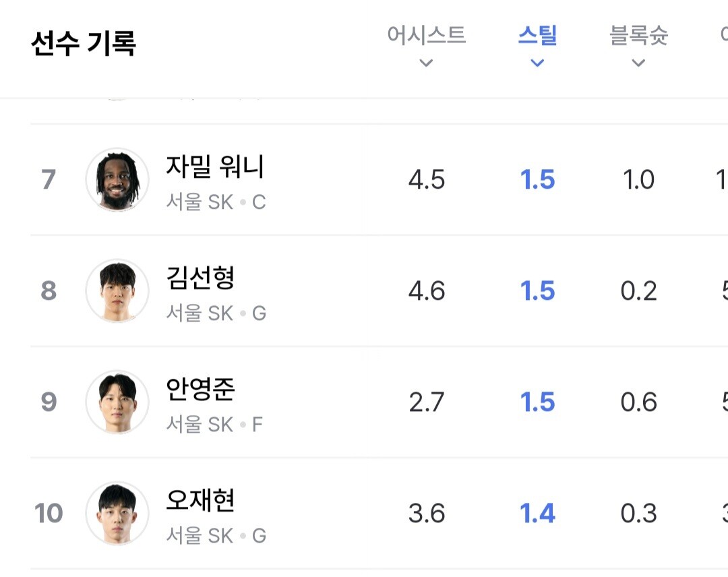The image size is (728, 577).
Task: Click the 선수 기록 heading
Action: click(x=84, y=44)
